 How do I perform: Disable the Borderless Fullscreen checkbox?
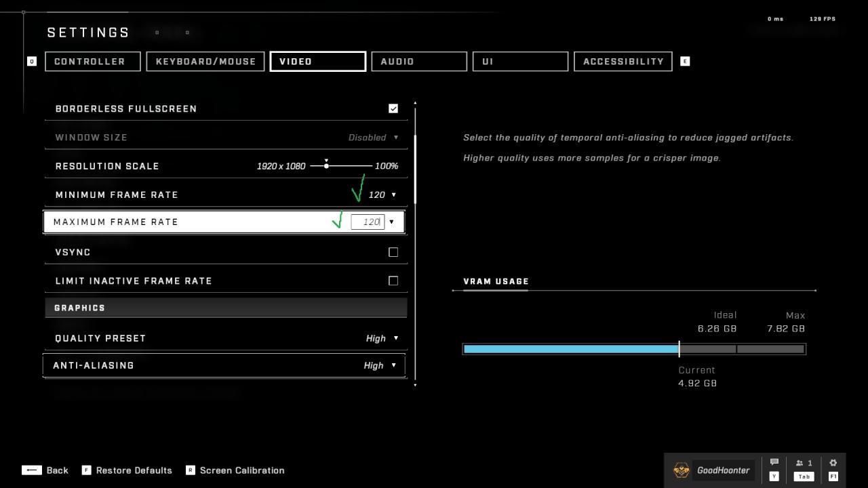(x=393, y=108)
